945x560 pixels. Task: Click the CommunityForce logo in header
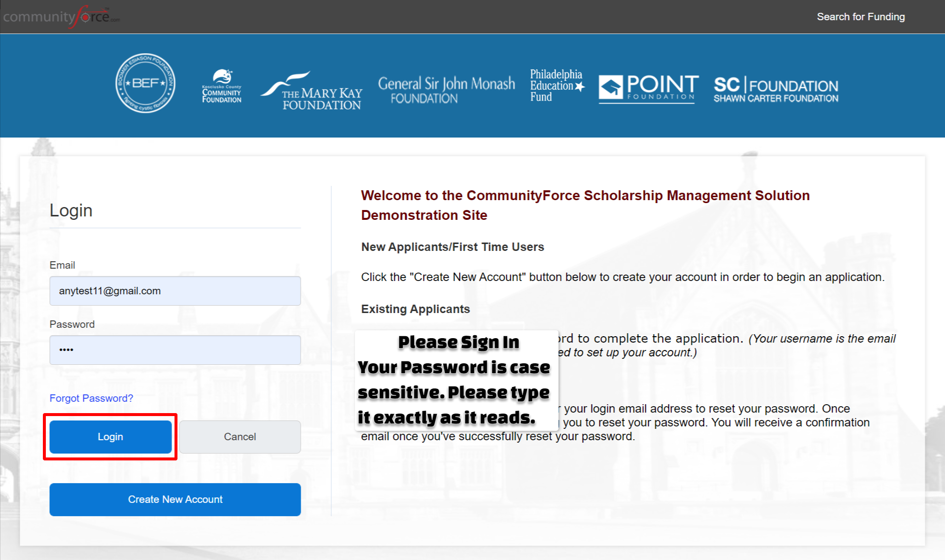click(x=61, y=17)
